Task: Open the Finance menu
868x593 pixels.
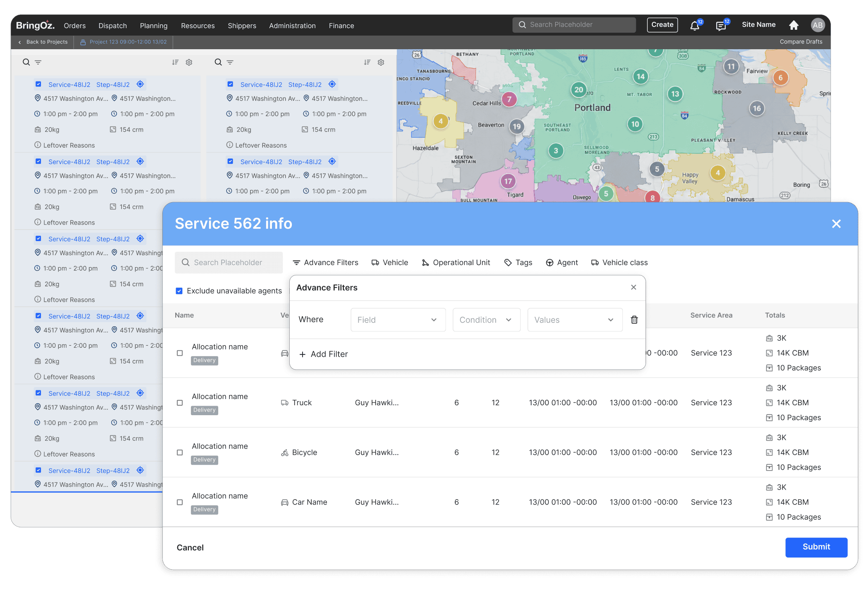Action: pyautogui.click(x=341, y=26)
